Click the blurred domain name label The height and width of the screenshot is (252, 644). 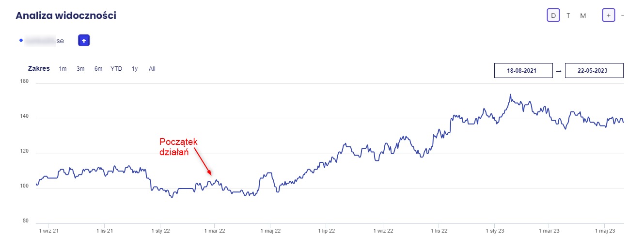44,41
